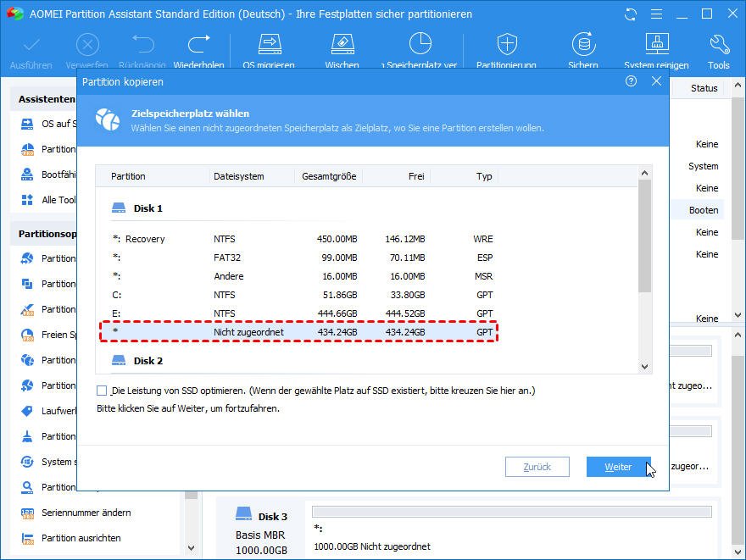Open the System reinigen tool
Screen dimensions: 746x560
[657, 44]
